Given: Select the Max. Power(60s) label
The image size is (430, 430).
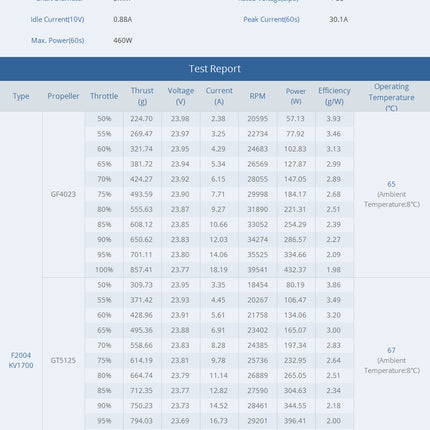Looking at the screenshot, I should click(58, 41).
